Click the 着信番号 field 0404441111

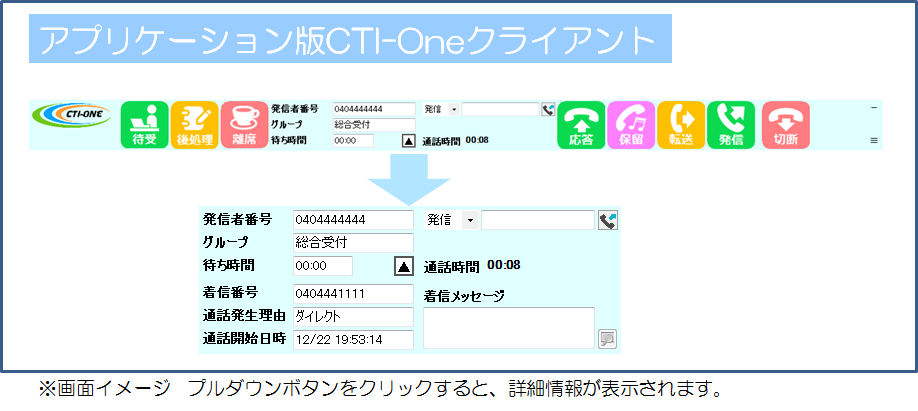tap(353, 294)
